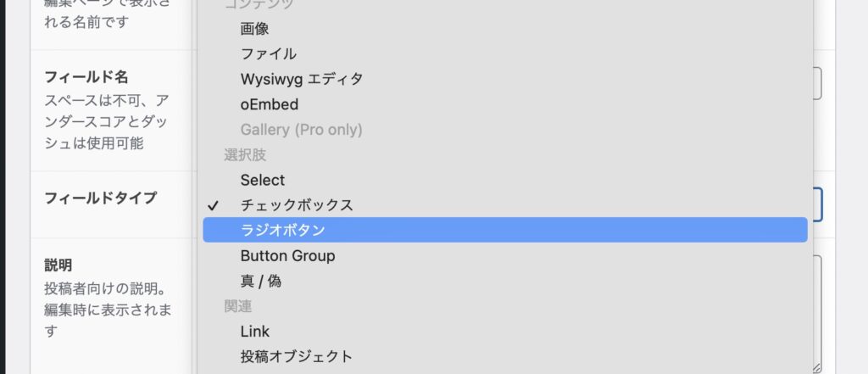Screen dimensions: 868x374
Task: Choose ファイル from the dropdown list
Action: click(268, 54)
